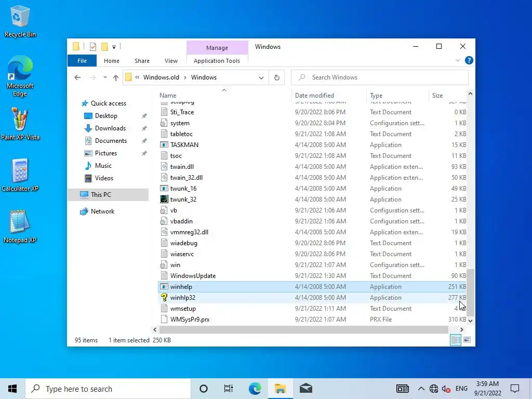This screenshot has width=532, height=399.
Task: Expand the address bar history dropdown
Action: [x=261, y=78]
